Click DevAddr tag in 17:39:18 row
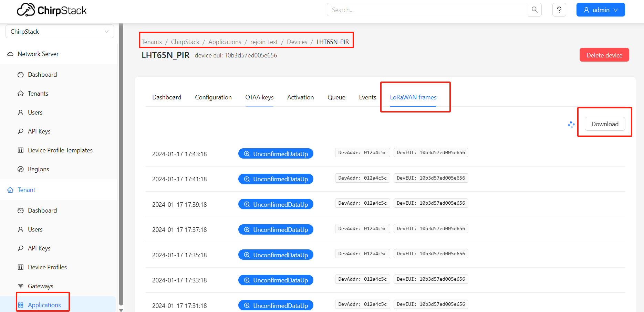The height and width of the screenshot is (312, 644). tap(362, 203)
